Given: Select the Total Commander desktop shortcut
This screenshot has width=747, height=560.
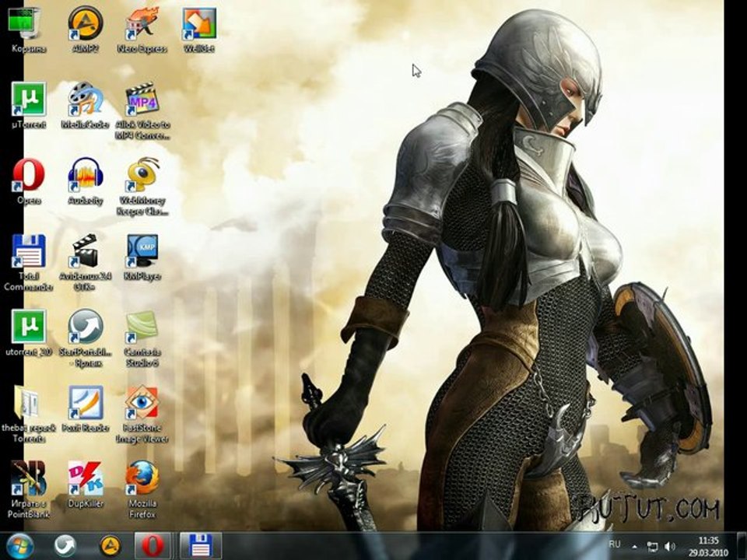Looking at the screenshot, I should [x=29, y=262].
